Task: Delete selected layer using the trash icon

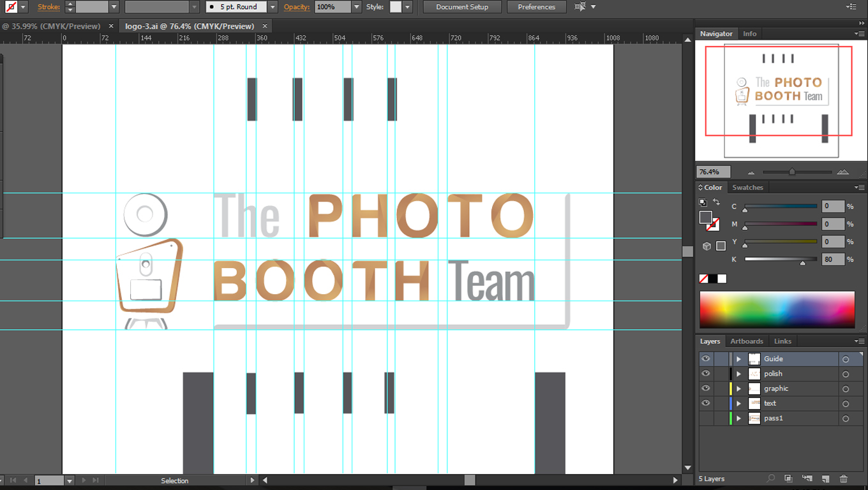Action: (844, 478)
